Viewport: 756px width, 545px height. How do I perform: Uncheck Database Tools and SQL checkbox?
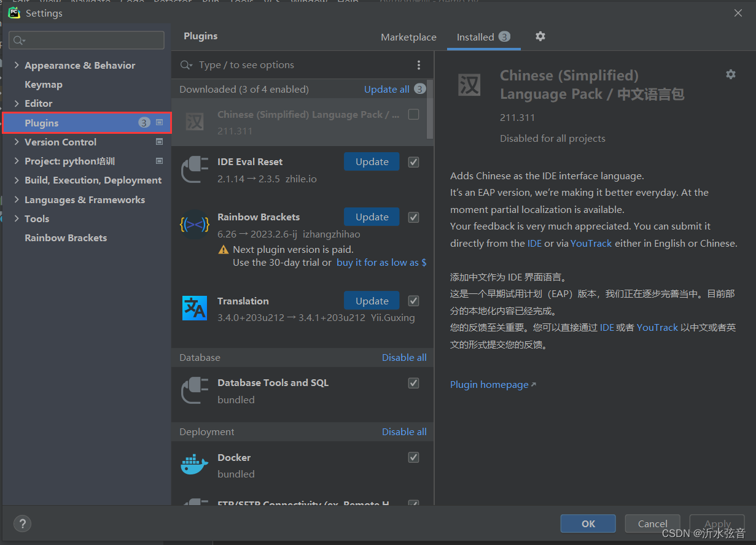pyautogui.click(x=414, y=383)
